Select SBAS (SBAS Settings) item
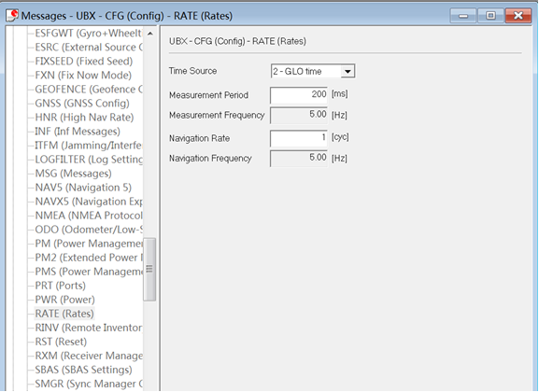 click(83, 371)
